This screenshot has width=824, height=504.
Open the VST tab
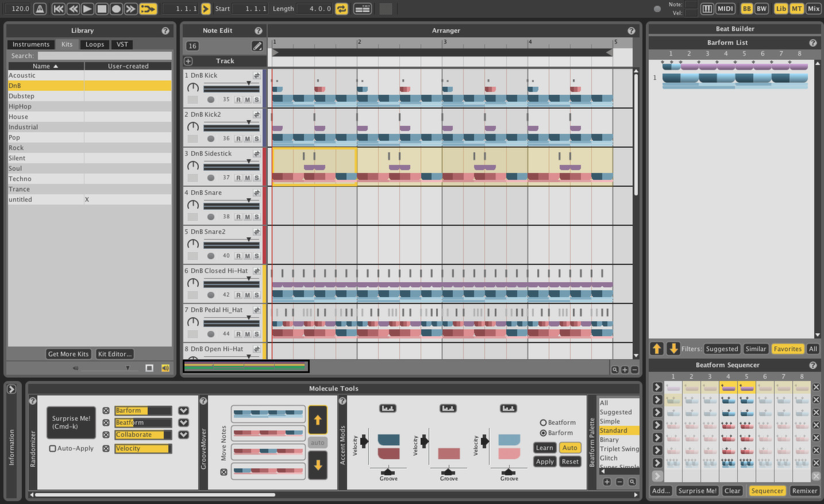[121, 44]
